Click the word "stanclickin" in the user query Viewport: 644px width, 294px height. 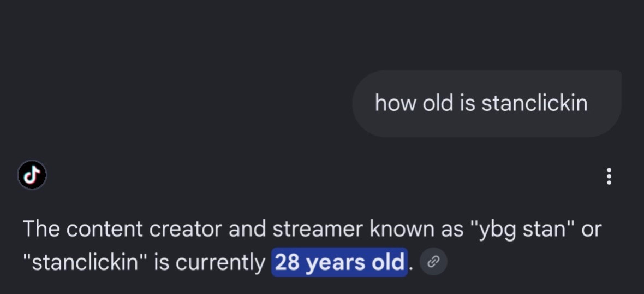[x=534, y=103]
